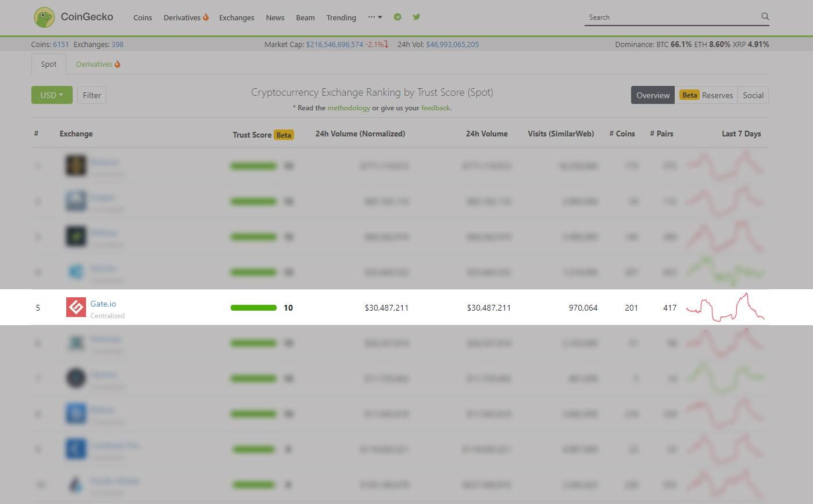Image resolution: width=813 pixels, height=504 pixels.
Task: Switch to the Beta Reserves view
Action: [706, 95]
